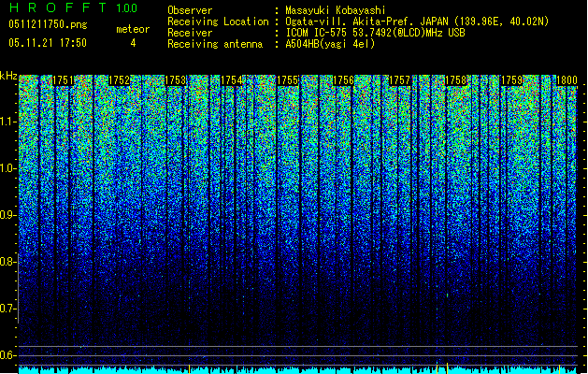Select observer name Masayuki Kobayashi

(x=336, y=10)
